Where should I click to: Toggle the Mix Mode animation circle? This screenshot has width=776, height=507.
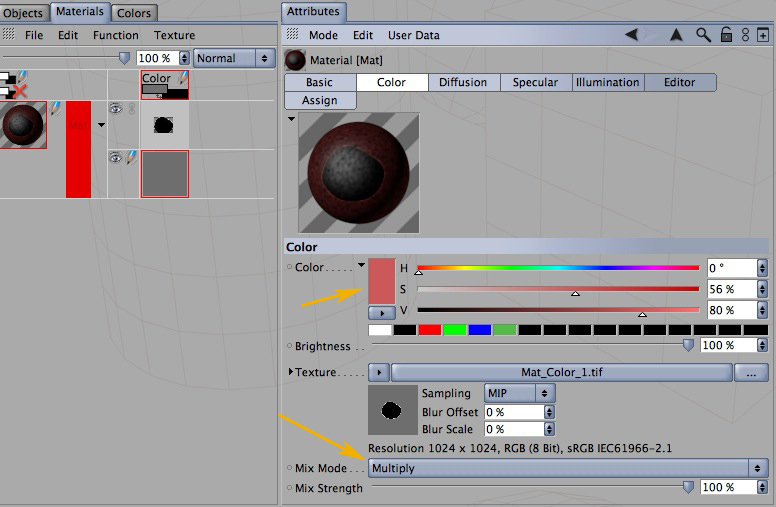pos(290,467)
